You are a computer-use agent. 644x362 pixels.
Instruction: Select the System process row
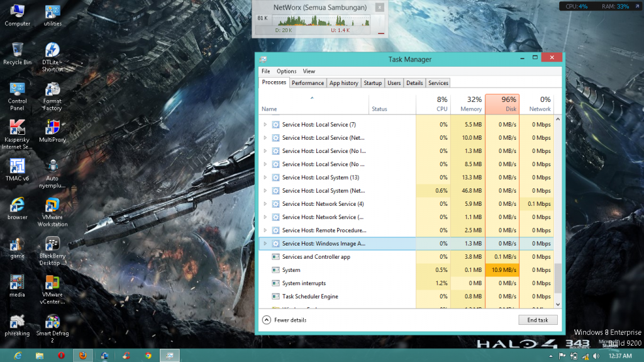click(406, 270)
